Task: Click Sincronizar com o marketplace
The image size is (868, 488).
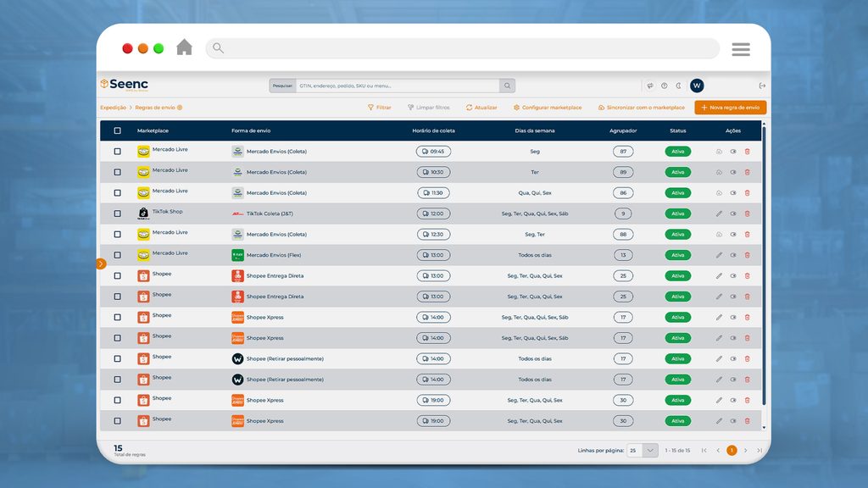Action: (641, 108)
